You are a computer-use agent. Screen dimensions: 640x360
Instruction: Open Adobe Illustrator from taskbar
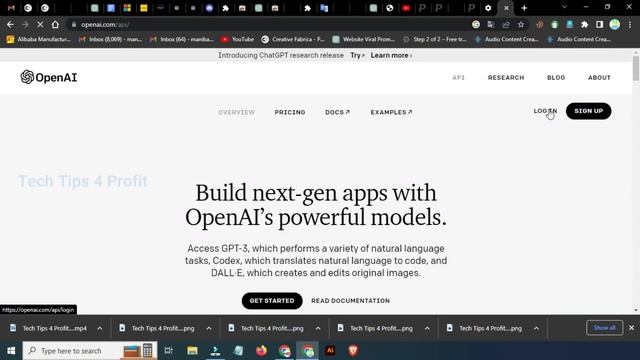pos(330,351)
